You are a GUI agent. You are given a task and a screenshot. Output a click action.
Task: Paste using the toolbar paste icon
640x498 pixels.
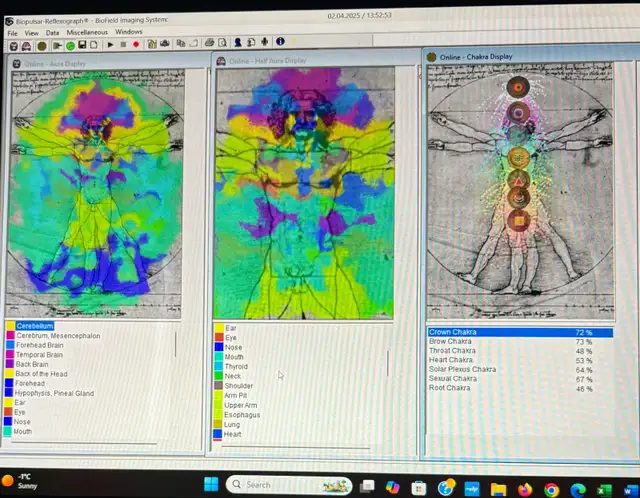(193, 42)
